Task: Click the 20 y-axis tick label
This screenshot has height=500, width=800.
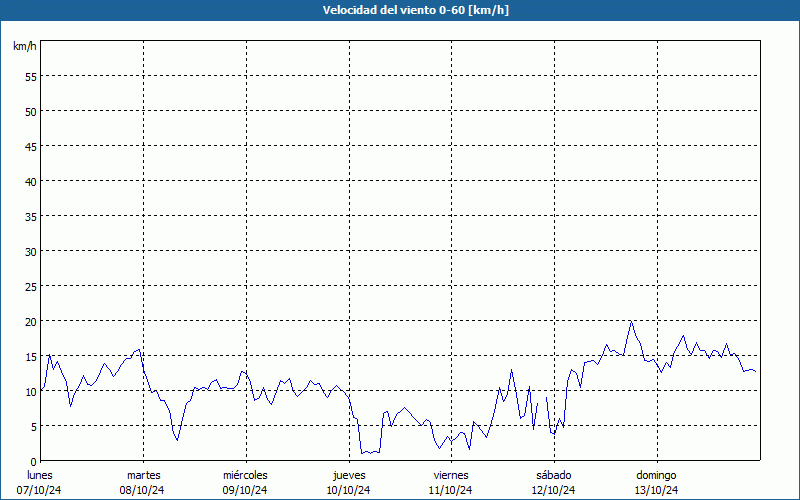Action: [x=31, y=321]
